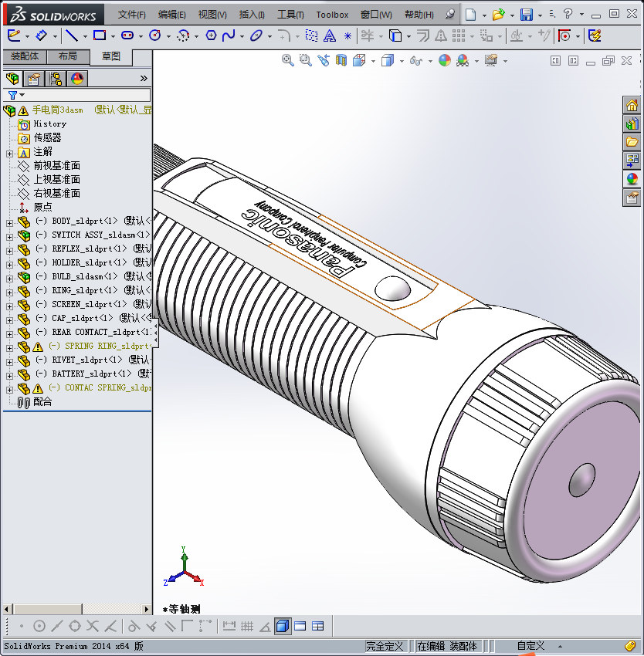Open the 插入(I) menu
Screen dimensions: 644x656
[x=252, y=15]
